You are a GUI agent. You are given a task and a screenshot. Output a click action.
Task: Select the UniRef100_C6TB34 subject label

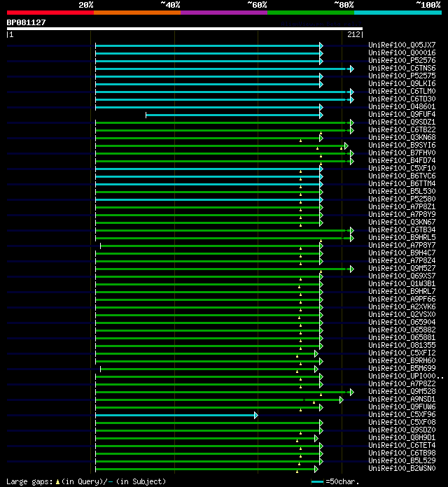[x=402, y=230]
